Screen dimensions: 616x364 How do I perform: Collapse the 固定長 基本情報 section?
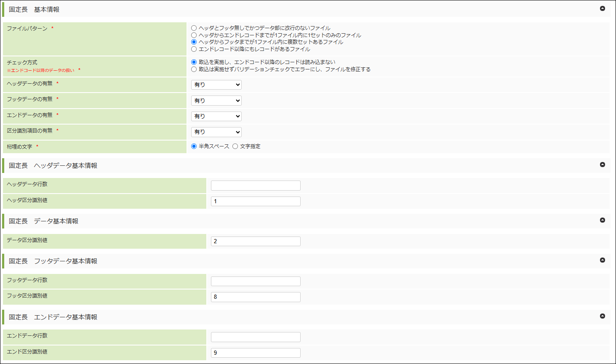(x=602, y=8)
